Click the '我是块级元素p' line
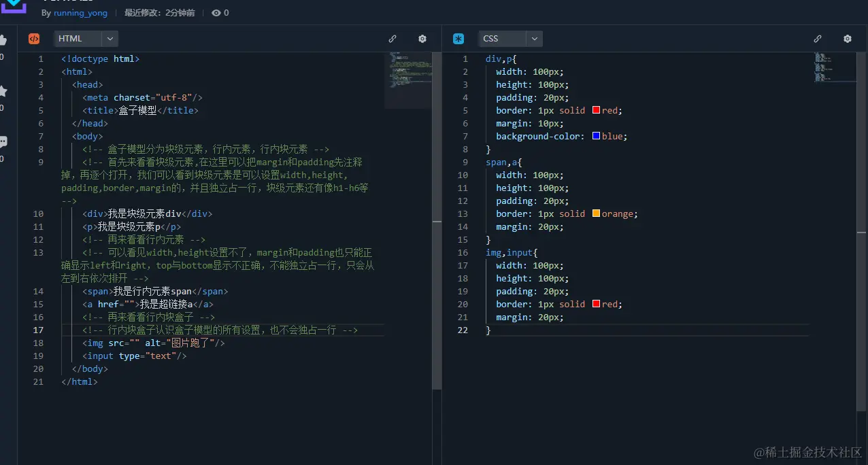 pos(132,226)
